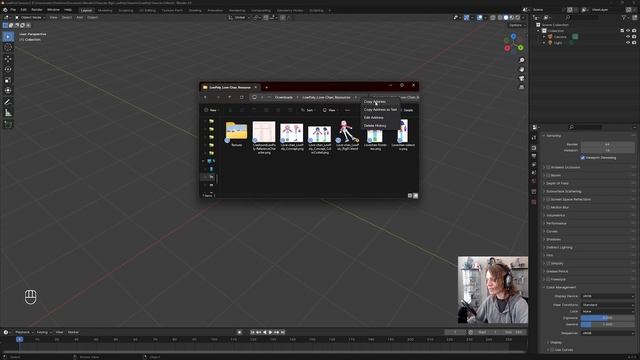Select the Select Box tool in the toolbar
This screenshot has width=640, height=360.
pyautogui.click(x=8, y=37)
